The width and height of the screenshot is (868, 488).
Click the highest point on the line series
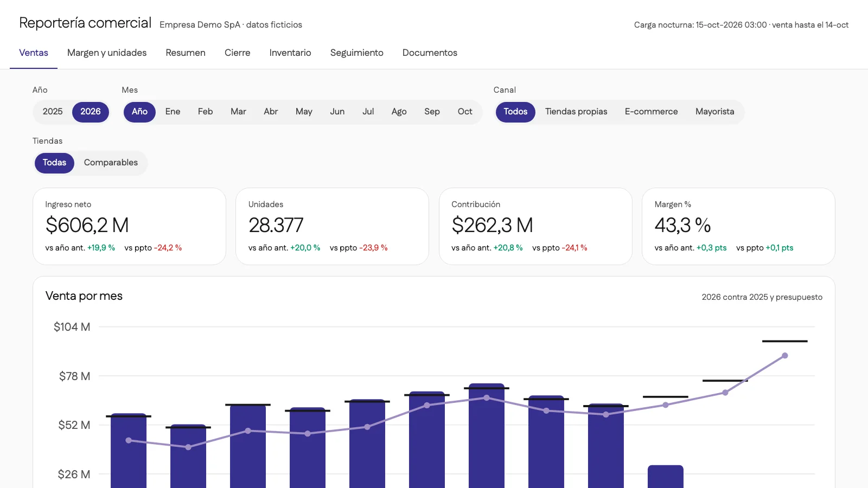[785, 356]
